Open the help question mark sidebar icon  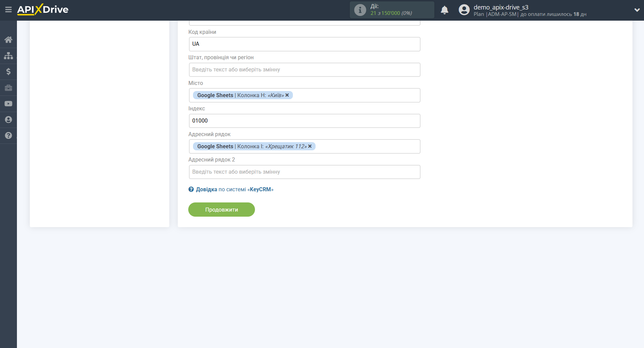point(8,135)
